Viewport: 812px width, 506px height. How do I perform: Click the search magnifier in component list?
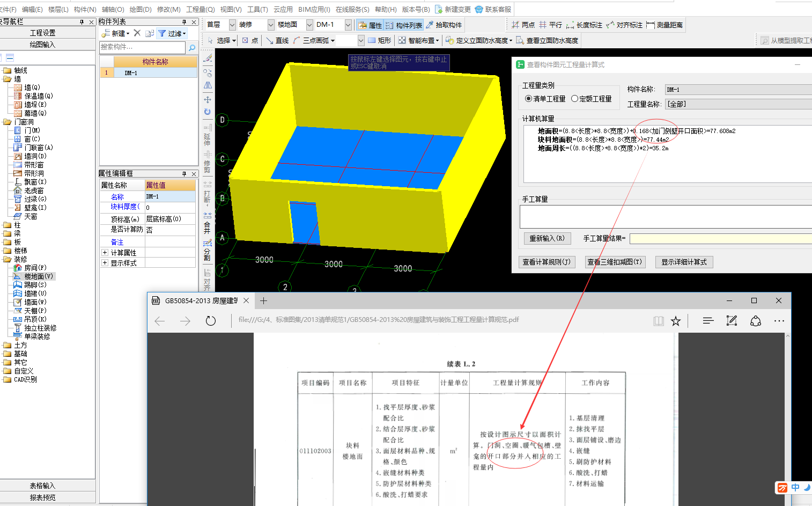coord(192,47)
